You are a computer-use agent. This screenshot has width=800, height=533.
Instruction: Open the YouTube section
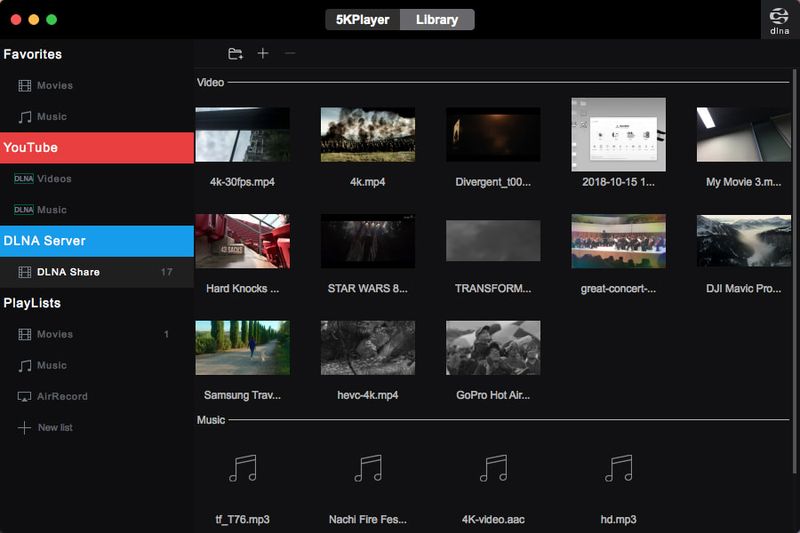coord(97,148)
